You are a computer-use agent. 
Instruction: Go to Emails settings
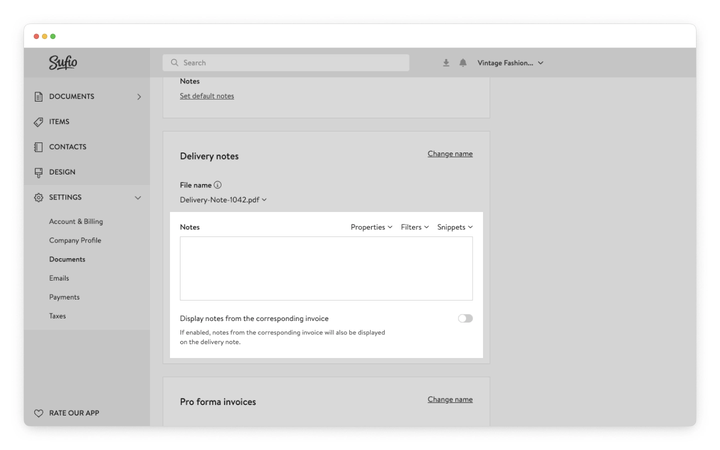pyautogui.click(x=59, y=278)
